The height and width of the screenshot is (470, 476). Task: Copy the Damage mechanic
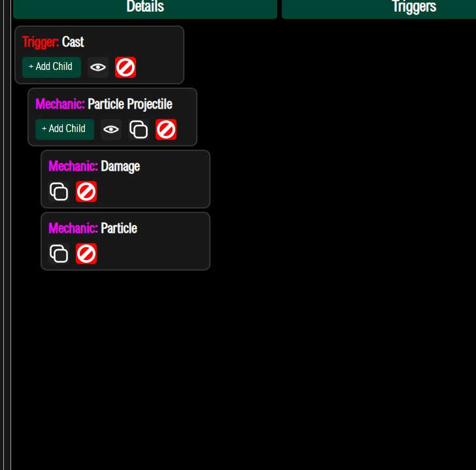(x=59, y=192)
